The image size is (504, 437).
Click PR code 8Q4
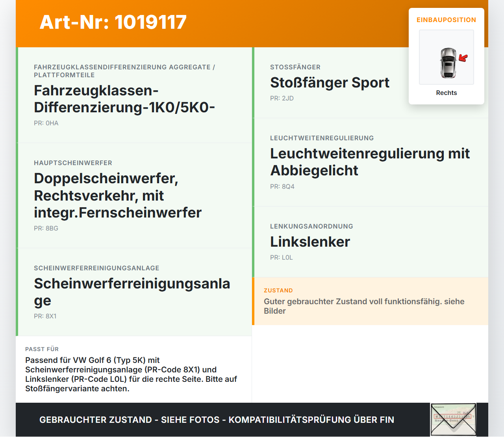click(x=282, y=186)
